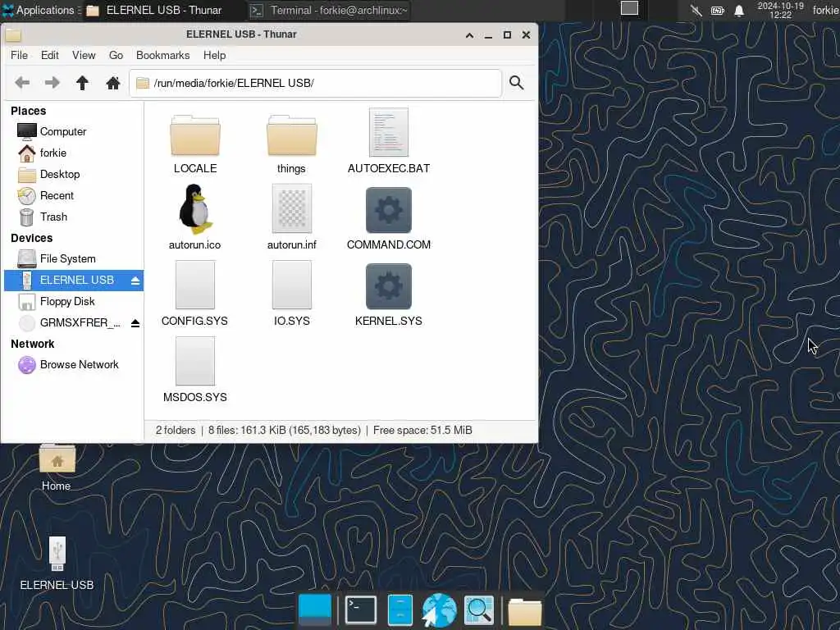Open the Bookmarks menu
This screenshot has height=630, width=840.
pyautogui.click(x=163, y=55)
